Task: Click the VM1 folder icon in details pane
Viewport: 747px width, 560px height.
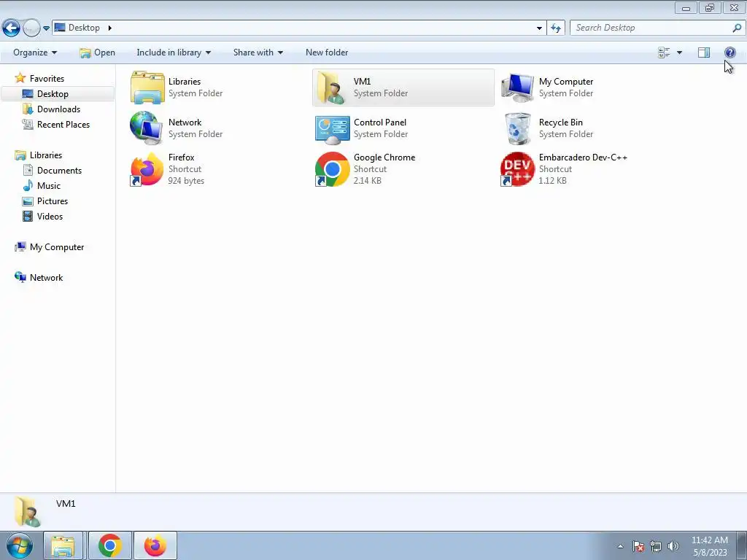Action: click(x=28, y=511)
